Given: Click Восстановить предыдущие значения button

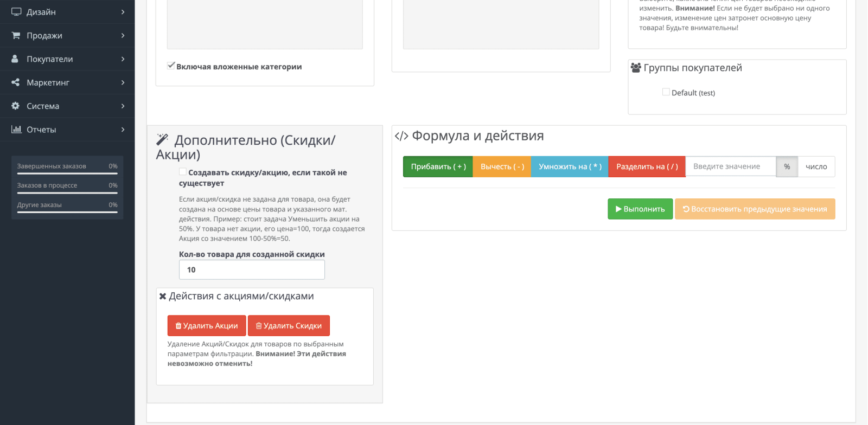Looking at the screenshot, I should pos(755,209).
